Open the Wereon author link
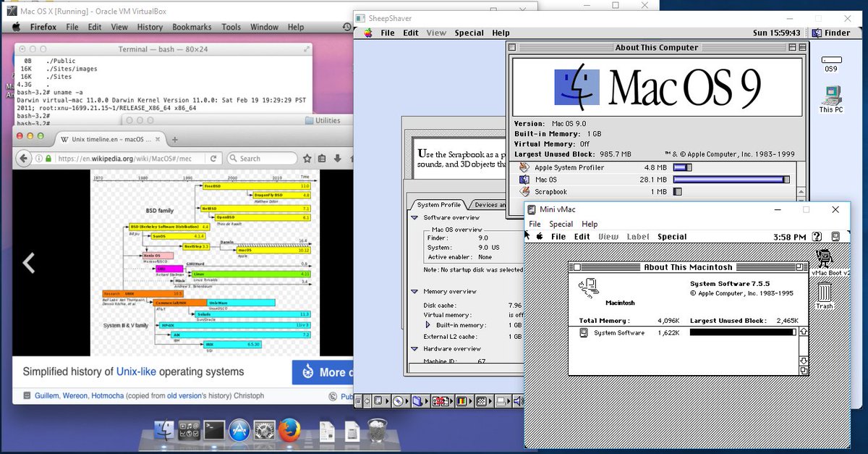The width and height of the screenshot is (868, 454). click(76, 396)
